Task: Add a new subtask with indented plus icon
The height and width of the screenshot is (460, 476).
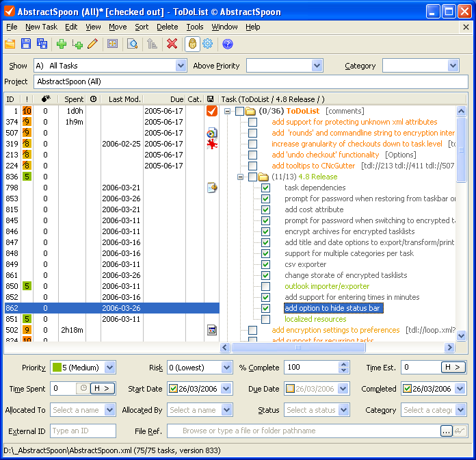Action: coord(77,44)
